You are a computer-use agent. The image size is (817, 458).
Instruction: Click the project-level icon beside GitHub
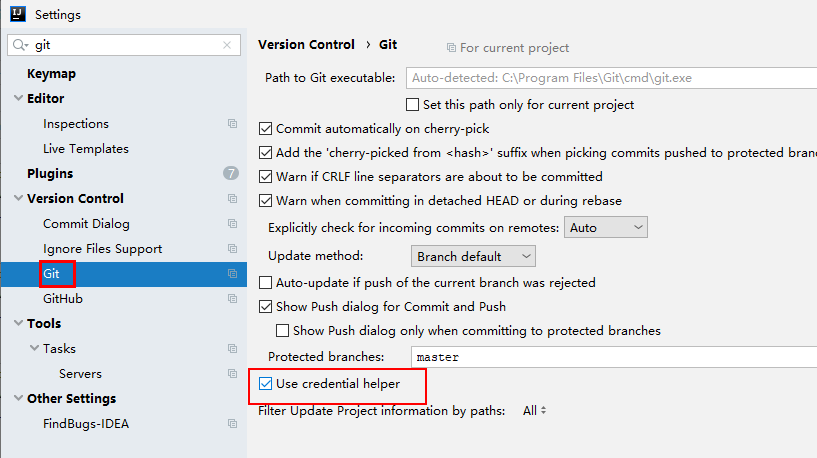tap(232, 299)
